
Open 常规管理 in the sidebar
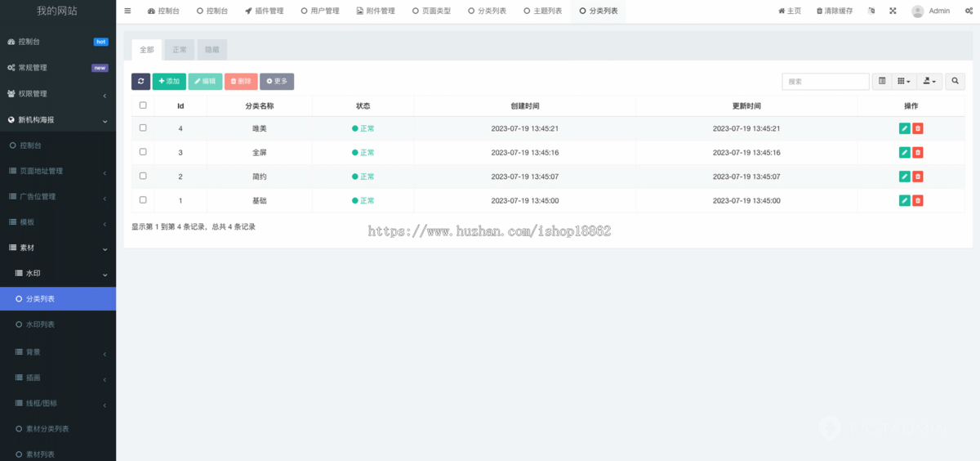click(x=58, y=67)
